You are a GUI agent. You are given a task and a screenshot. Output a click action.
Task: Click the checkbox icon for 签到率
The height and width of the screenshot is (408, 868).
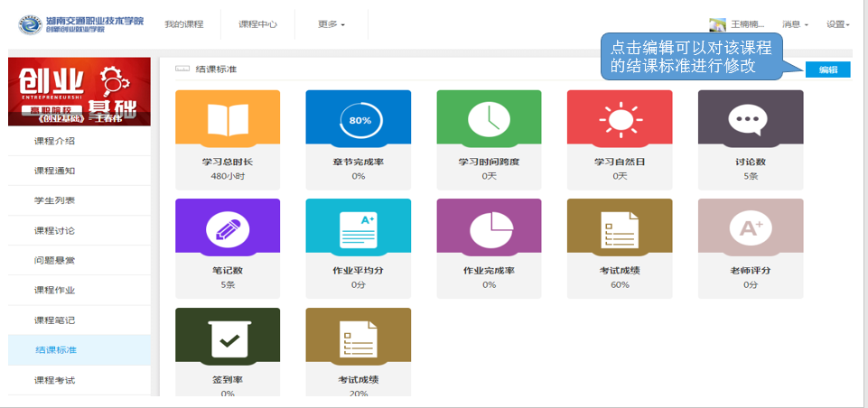pos(227,338)
